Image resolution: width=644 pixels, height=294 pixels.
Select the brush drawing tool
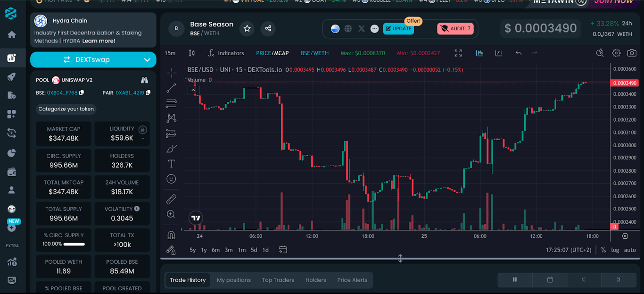[x=171, y=149]
